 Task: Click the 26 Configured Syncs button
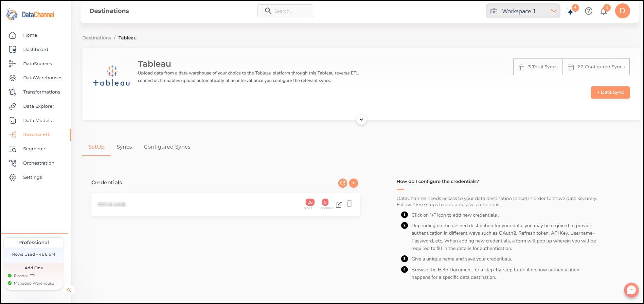click(596, 67)
